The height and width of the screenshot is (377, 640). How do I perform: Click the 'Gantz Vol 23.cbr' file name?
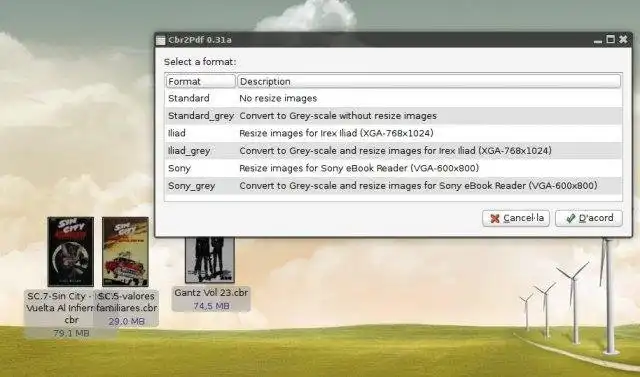pyautogui.click(x=211, y=293)
